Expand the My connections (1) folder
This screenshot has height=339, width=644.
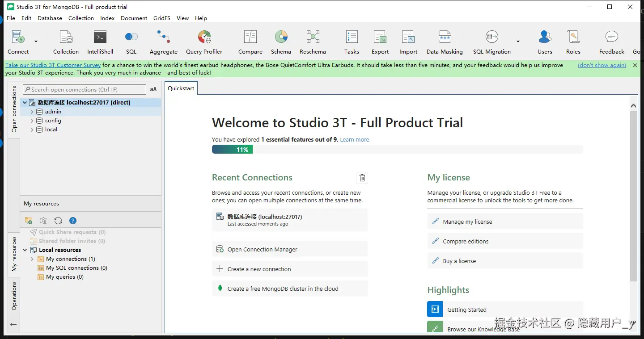pos(32,259)
